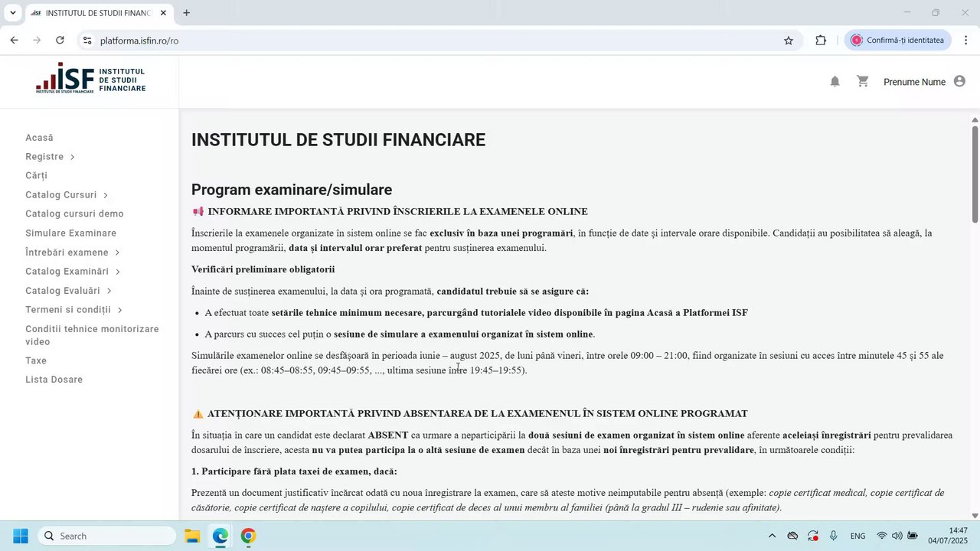Open the Catalog Examinări menu item
Image resolution: width=980 pixels, height=551 pixels.
coord(67,272)
